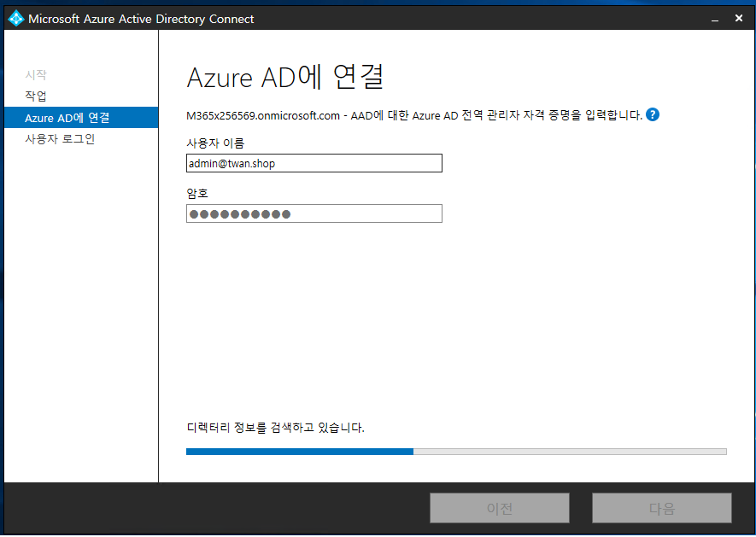Click the Azure AD Connect logo icon
The image size is (756, 537).
point(16,19)
